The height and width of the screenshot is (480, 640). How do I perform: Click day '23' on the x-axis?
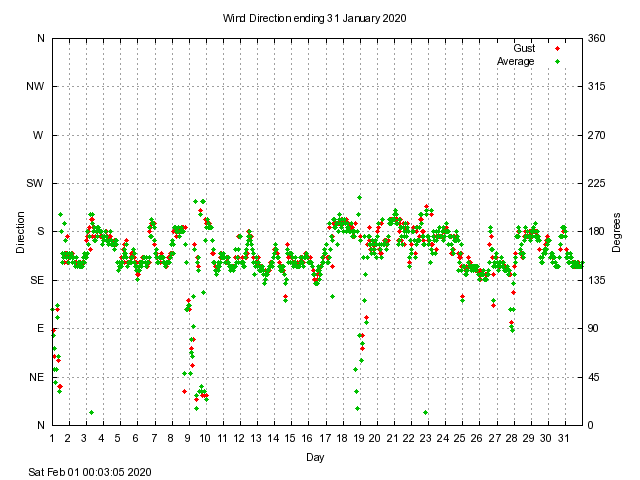point(426,438)
